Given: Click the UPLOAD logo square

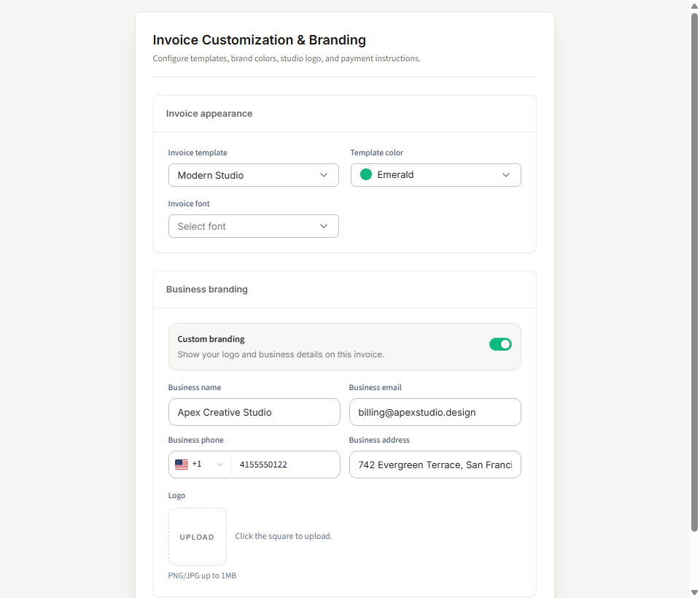Looking at the screenshot, I should 198,537.
